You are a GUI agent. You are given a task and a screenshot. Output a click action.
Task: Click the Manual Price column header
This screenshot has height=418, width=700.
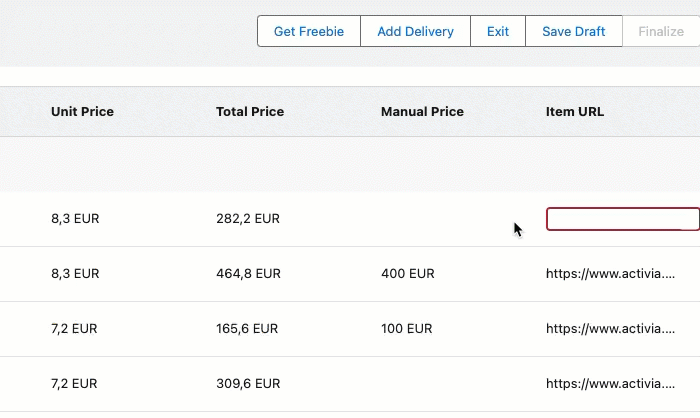pos(422,112)
